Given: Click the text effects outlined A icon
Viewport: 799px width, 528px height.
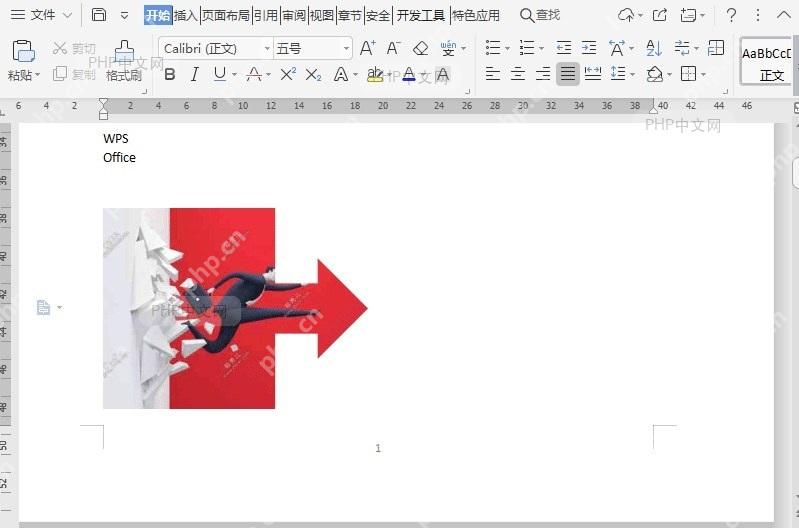Looking at the screenshot, I should pyautogui.click(x=341, y=75).
